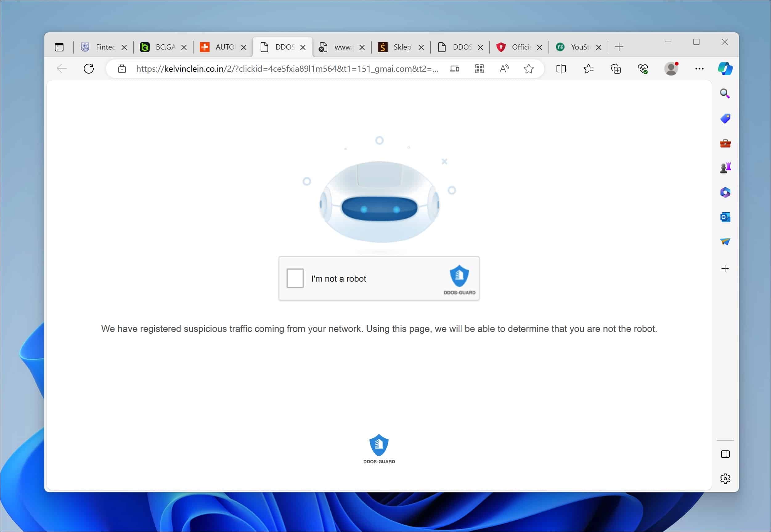Close the www tab
The width and height of the screenshot is (771, 532).
362,48
